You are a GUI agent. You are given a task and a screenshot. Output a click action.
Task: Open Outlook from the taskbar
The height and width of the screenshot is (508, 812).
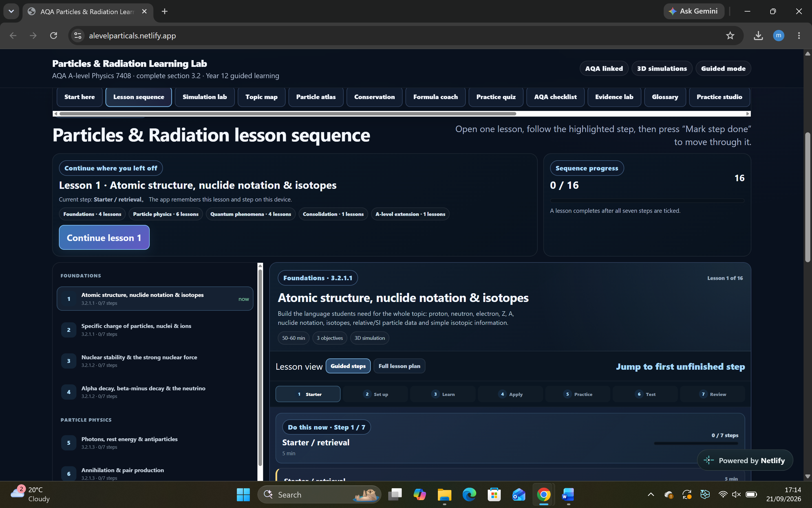[x=519, y=494]
